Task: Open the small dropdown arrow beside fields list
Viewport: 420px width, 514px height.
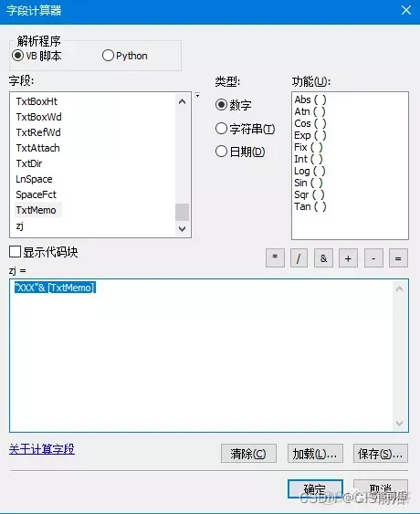Action: 197,95
